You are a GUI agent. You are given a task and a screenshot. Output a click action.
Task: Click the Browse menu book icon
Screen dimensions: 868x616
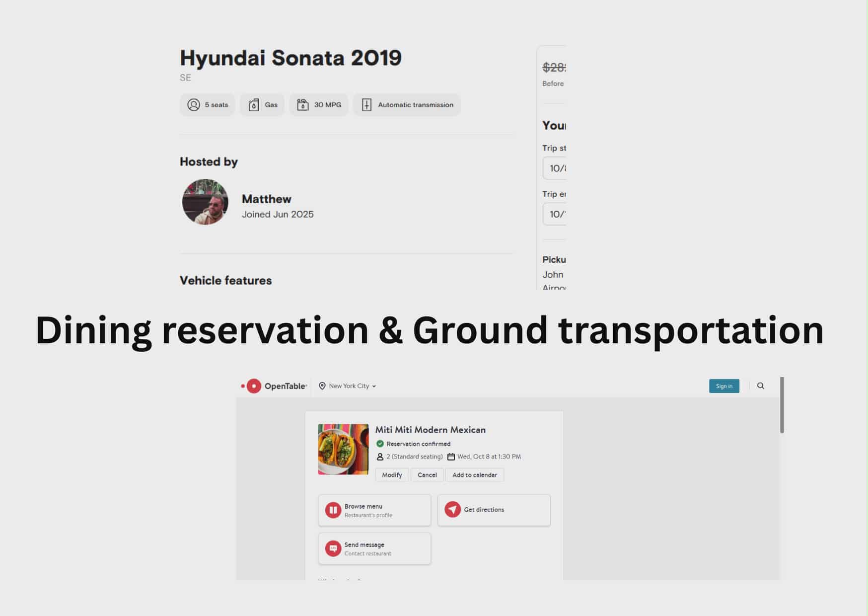coord(333,510)
